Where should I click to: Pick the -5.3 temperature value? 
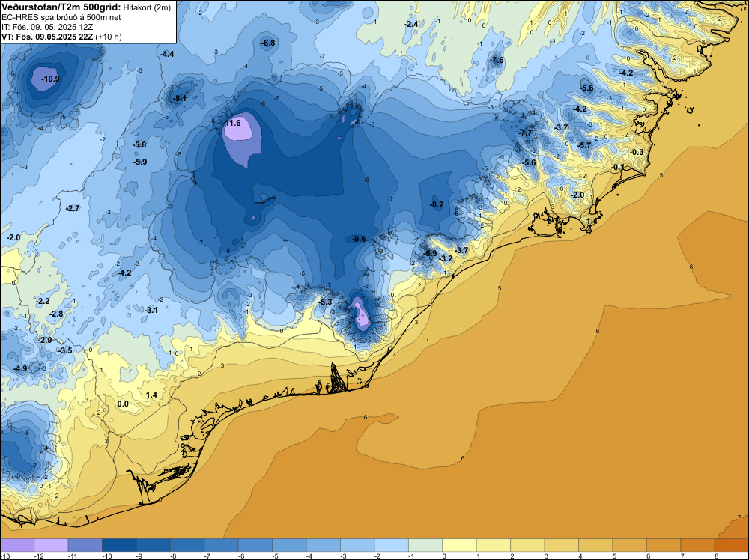point(325,302)
